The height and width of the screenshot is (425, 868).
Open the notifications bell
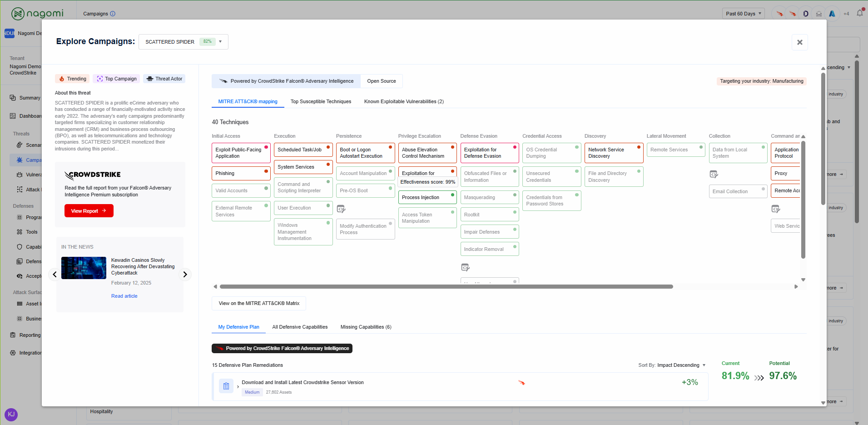point(859,14)
